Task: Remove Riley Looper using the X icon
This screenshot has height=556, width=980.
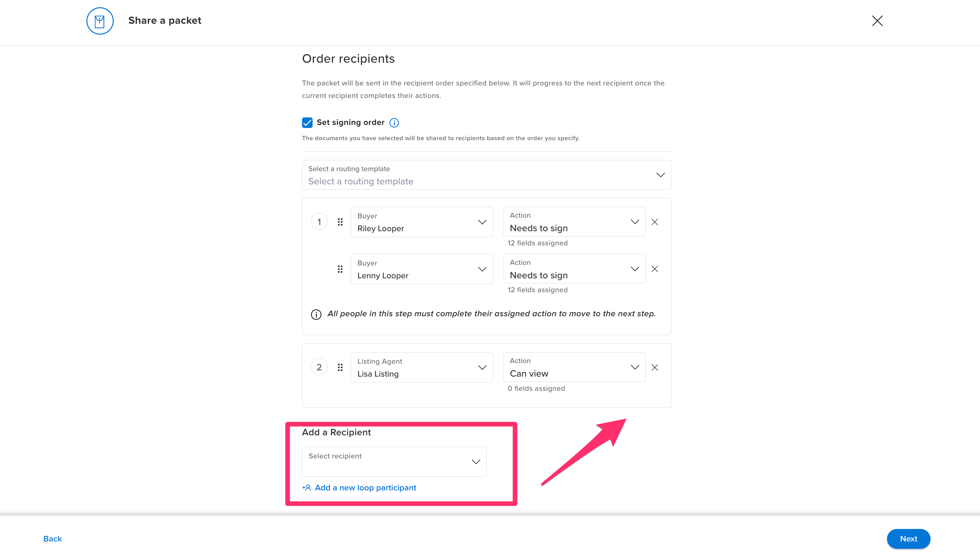Action: (655, 222)
